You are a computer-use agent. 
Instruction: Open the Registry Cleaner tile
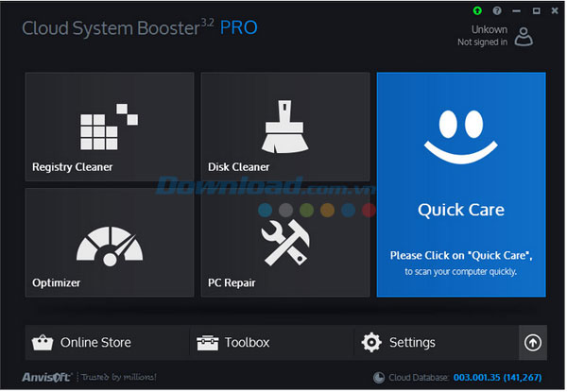pos(110,127)
